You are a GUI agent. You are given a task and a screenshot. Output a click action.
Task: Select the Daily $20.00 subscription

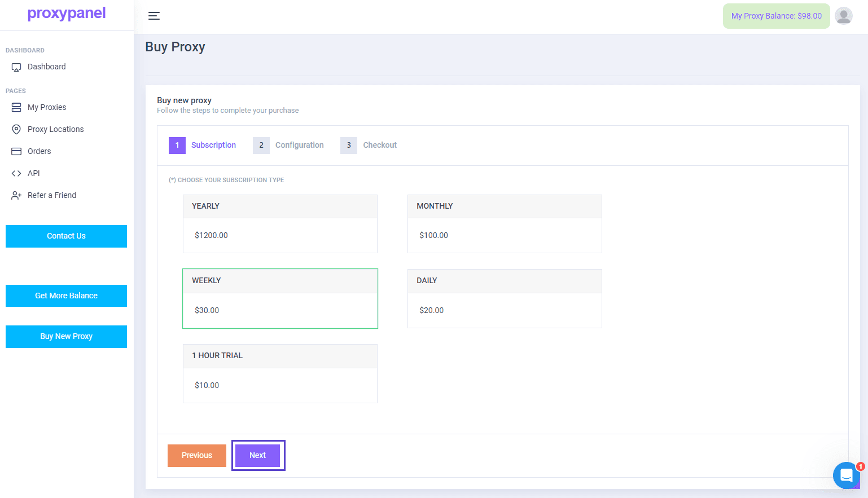click(x=505, y=298)
